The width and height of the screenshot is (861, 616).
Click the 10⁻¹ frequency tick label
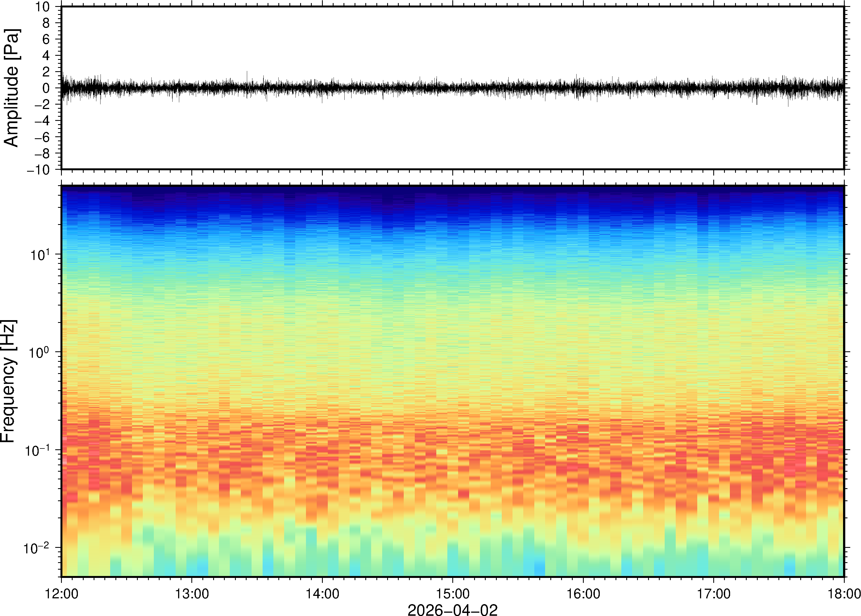tap(37, 450)
